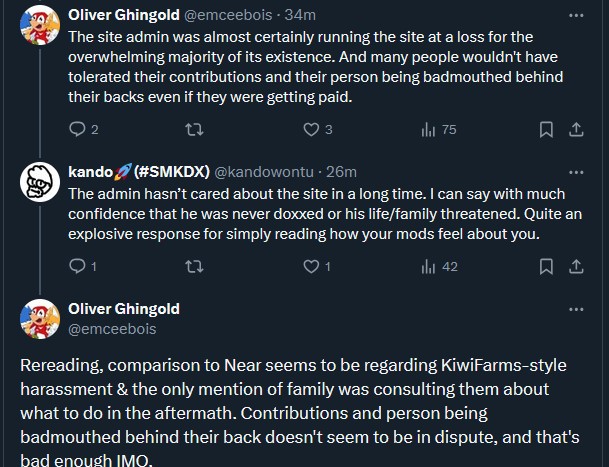609x467 pixels.
Task: Share Oliver Ghingold's first tweet
Action: coord(576,129)
